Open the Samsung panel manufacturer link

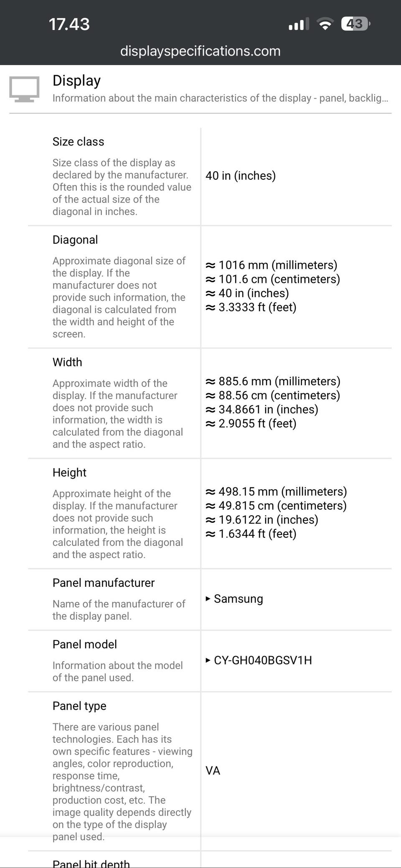pyautogui.click(x=238, y=599)
